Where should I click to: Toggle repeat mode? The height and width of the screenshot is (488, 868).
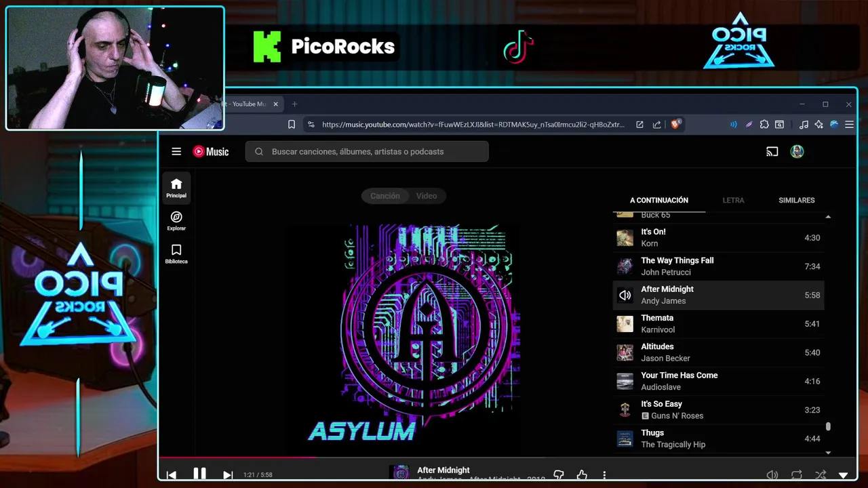(x=797, y=475)
